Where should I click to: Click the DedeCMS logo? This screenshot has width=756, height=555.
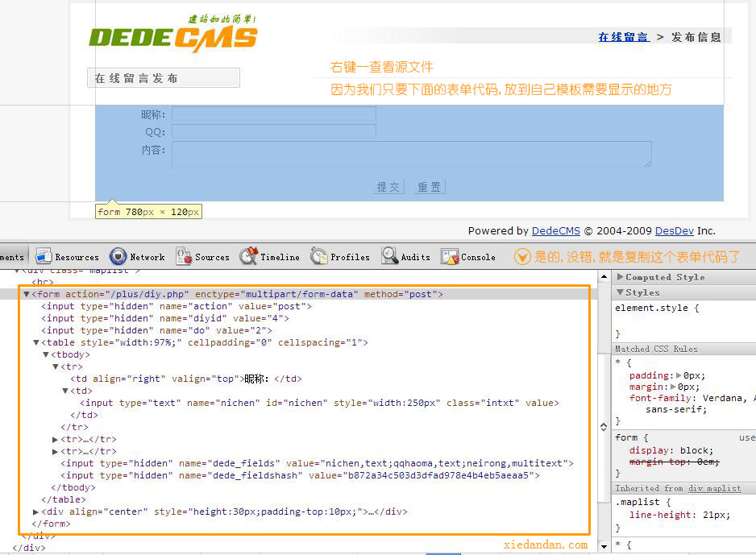pyautogui.click(x=173, y=34)
